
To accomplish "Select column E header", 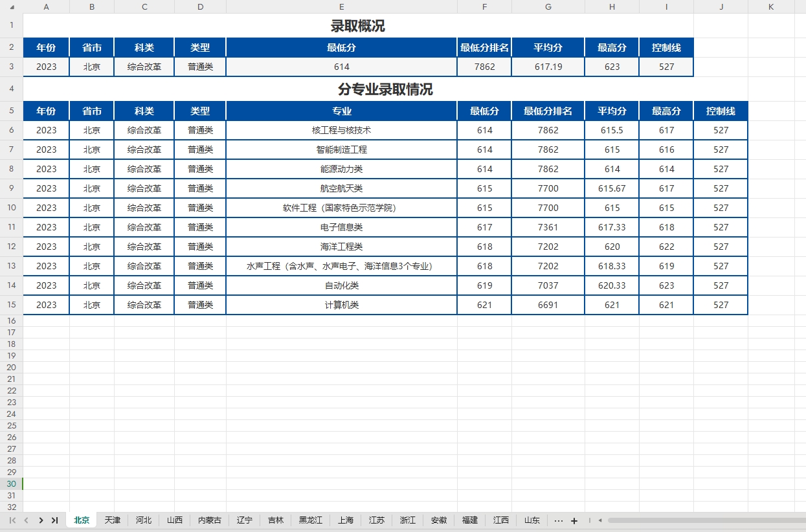I will tap(341, 6).
